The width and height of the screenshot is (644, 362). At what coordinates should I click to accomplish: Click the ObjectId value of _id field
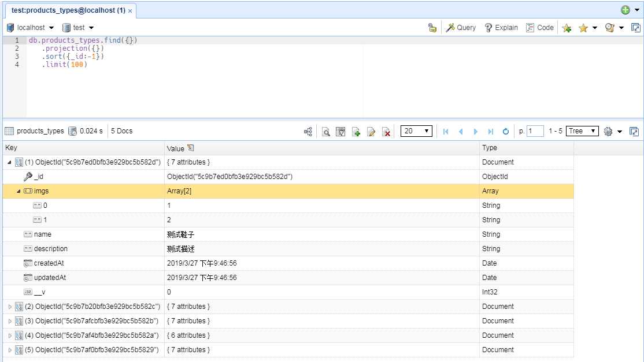click(230, 177)
